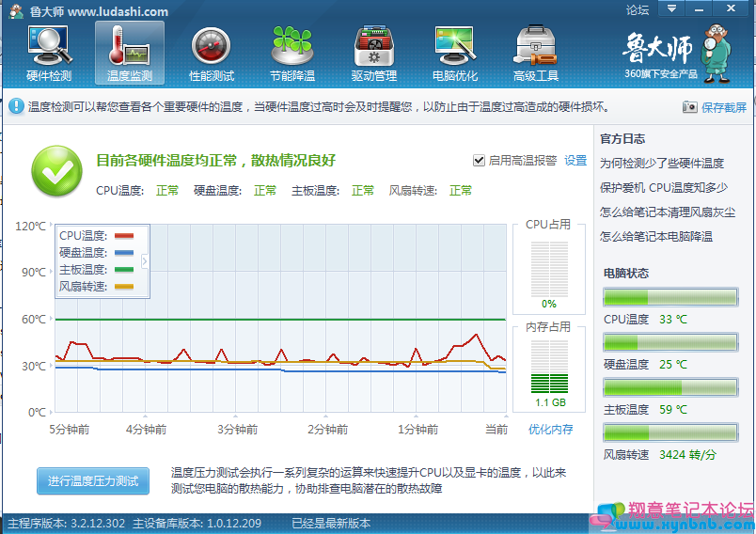The height and width of the screenshot is (534, 756).
Task: Open the 节能降温 energy saving clover
Action: point(292,53)
